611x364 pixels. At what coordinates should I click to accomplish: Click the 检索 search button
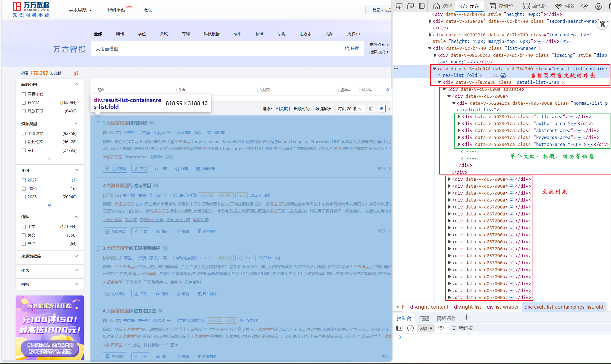click(x=352, y=48)
